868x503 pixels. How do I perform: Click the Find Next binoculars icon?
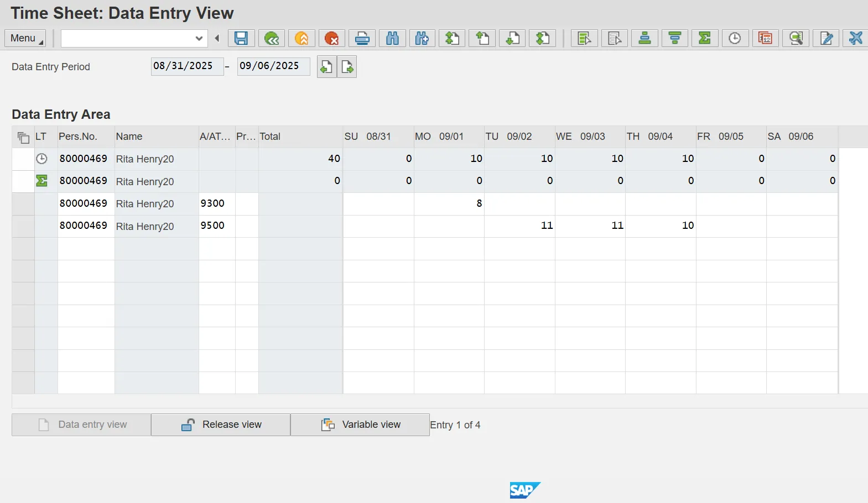[x=422, y=38]
